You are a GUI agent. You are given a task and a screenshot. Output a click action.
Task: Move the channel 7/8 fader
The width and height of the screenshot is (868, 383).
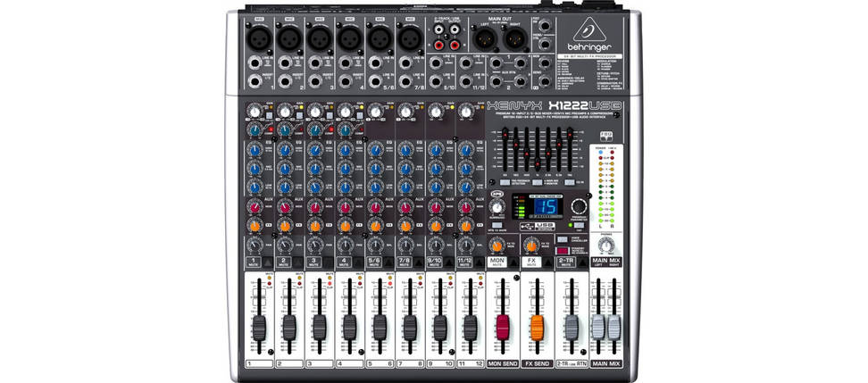coord(410,328)
